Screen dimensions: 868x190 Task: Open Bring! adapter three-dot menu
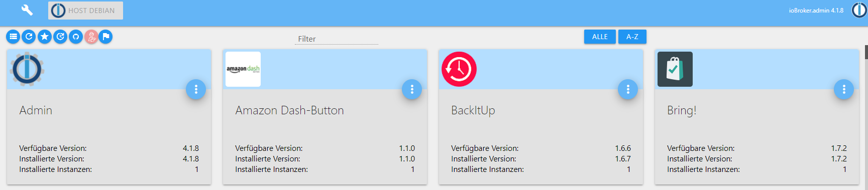point(844,89)
